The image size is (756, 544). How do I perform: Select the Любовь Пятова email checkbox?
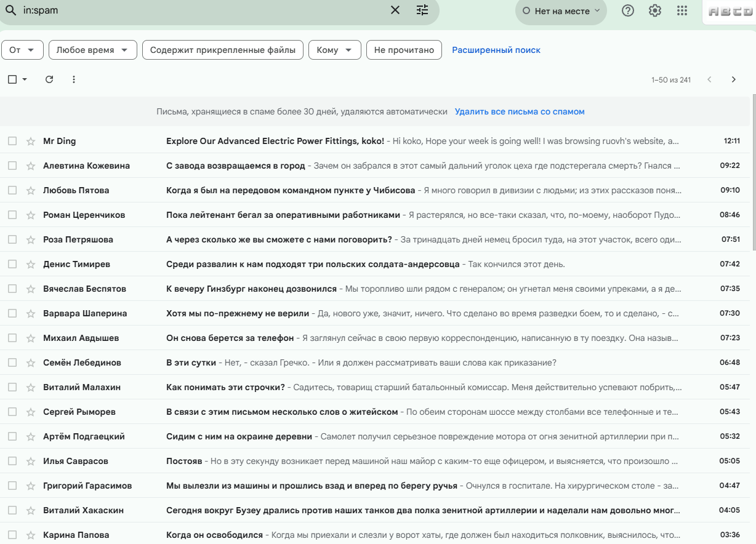click(x=12, y=190)
